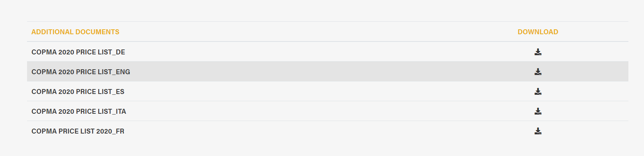Open the COPMA 2020 PRICE LIST_ENG title

point(81,72)
